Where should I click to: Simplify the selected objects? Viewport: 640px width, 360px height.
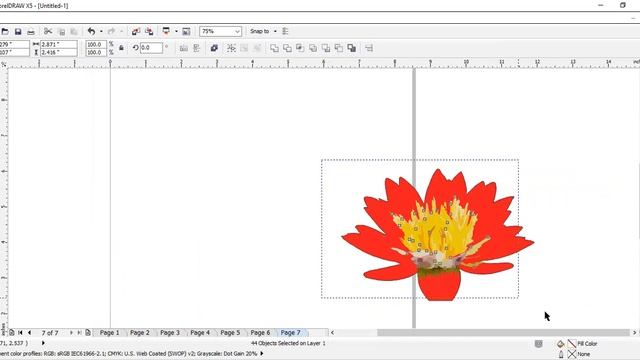click(x=313, y=48)
